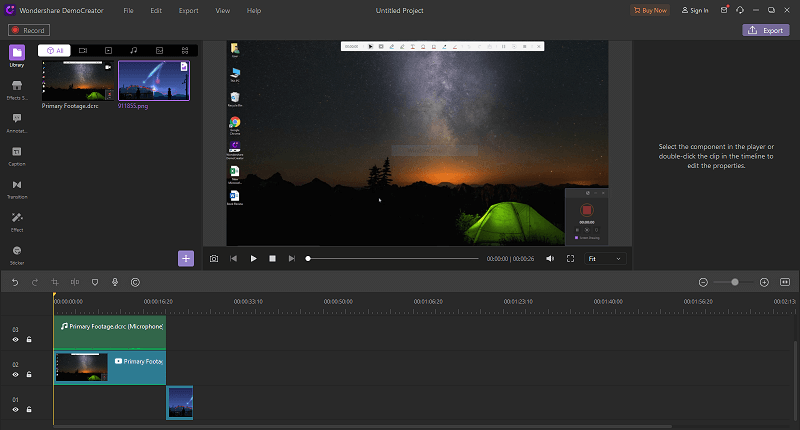Toggle lock on track 03
800x430 pixels.
click(x=29, y=339)
